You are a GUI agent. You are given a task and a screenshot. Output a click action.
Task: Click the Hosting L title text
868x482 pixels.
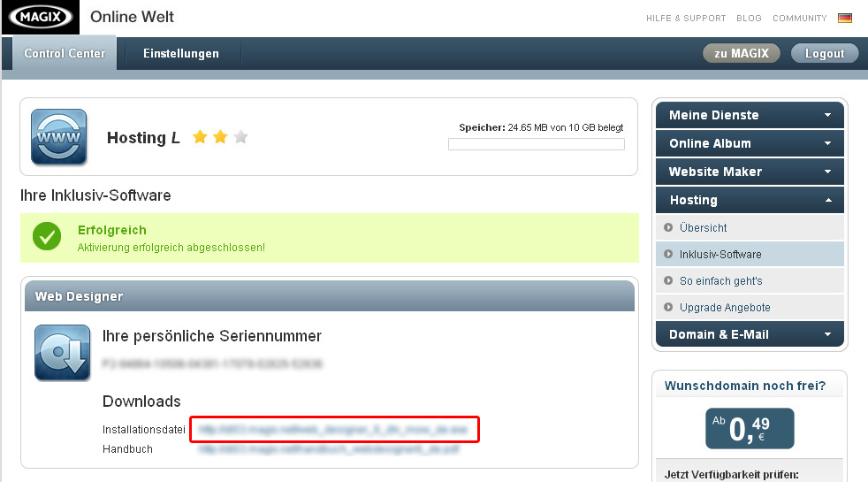point(143,137)
